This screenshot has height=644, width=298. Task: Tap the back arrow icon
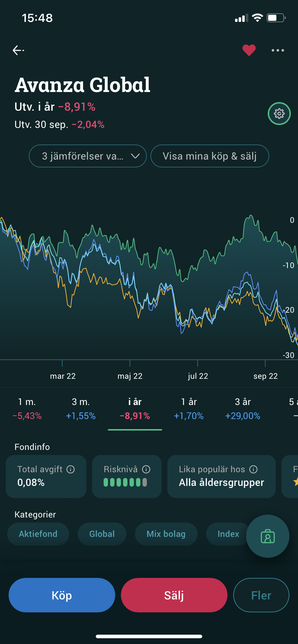point(18,50)
